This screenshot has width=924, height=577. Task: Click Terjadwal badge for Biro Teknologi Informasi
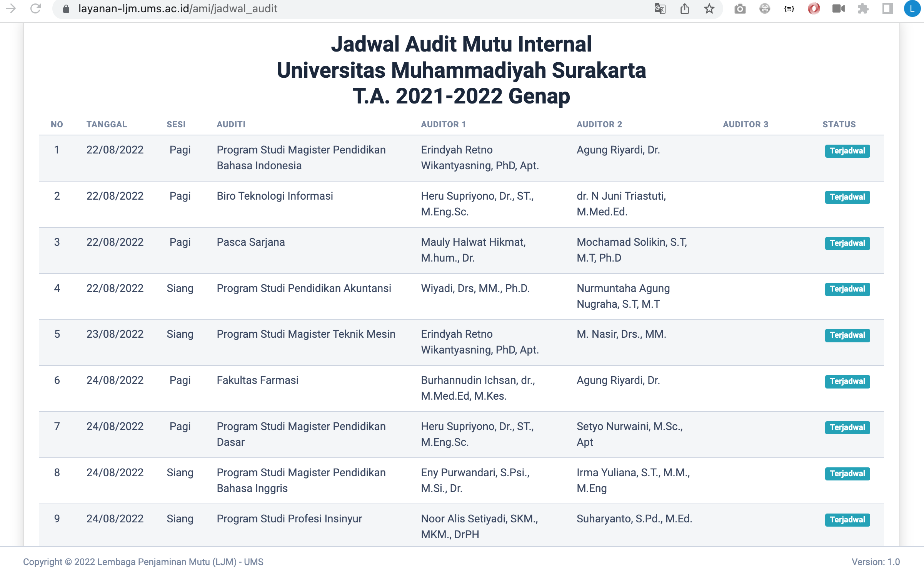coord(847,197)
